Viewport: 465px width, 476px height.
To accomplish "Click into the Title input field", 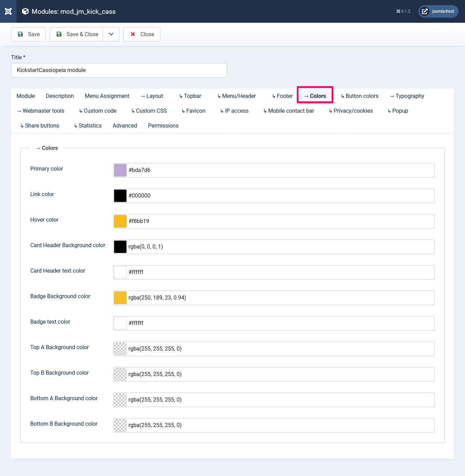I will point(119,70).
